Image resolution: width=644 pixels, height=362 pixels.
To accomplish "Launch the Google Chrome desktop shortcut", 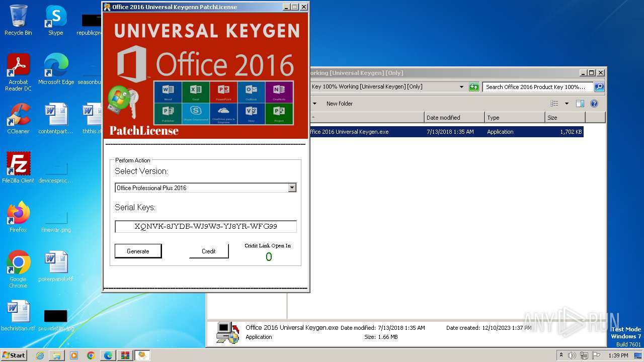I will point(18,269).
